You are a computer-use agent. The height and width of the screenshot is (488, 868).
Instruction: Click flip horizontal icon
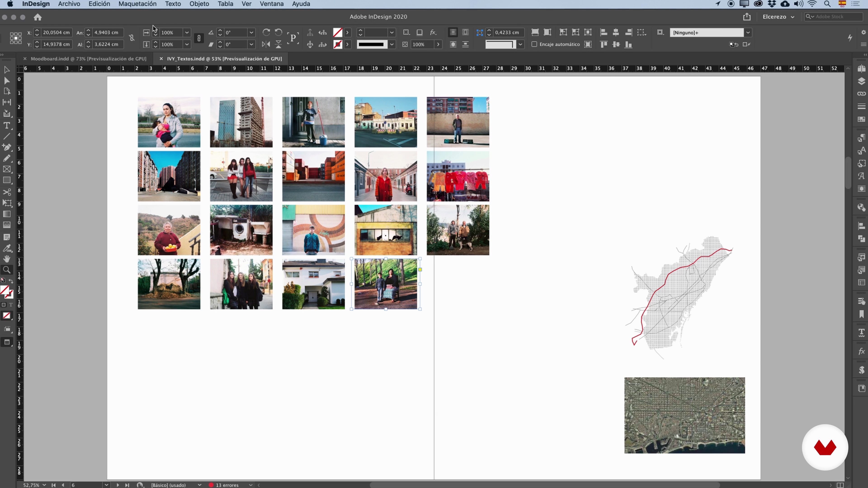266,44
